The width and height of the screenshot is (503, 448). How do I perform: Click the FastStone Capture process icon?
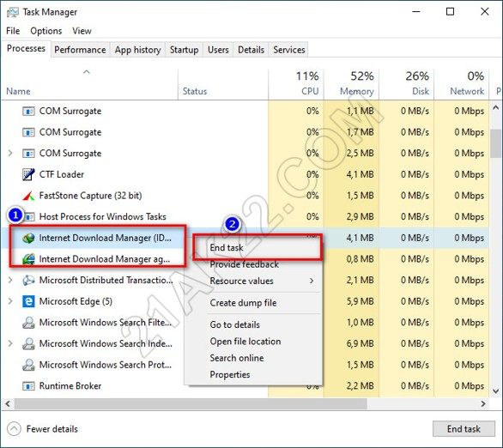28,196
